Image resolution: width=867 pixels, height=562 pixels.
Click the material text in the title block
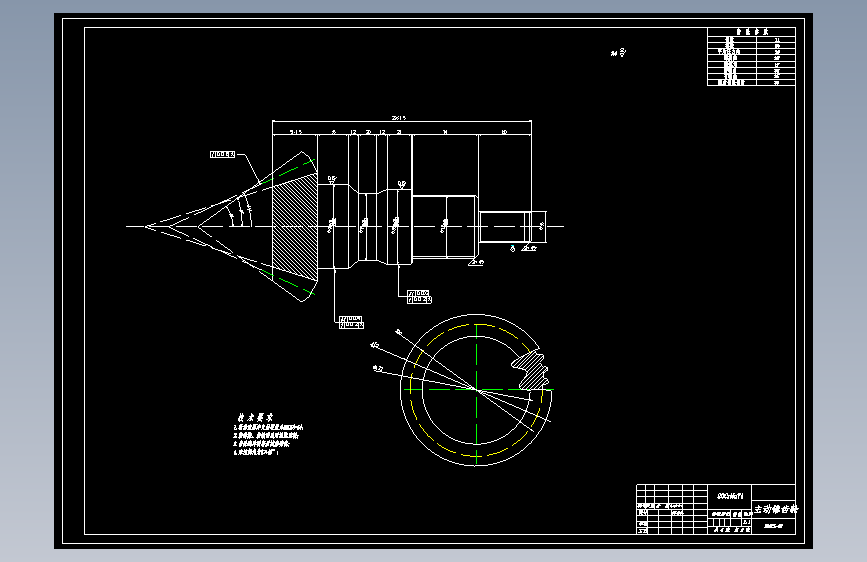730,496
